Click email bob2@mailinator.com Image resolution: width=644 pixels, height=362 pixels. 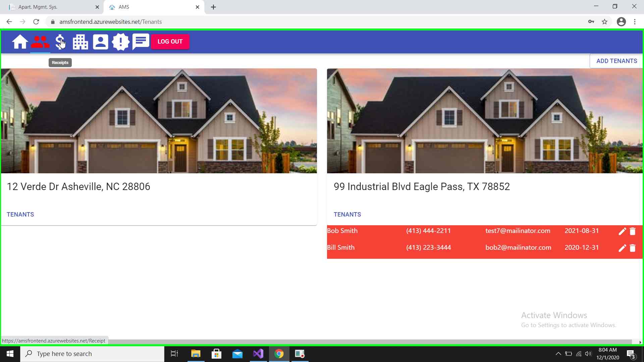point(518,247)
